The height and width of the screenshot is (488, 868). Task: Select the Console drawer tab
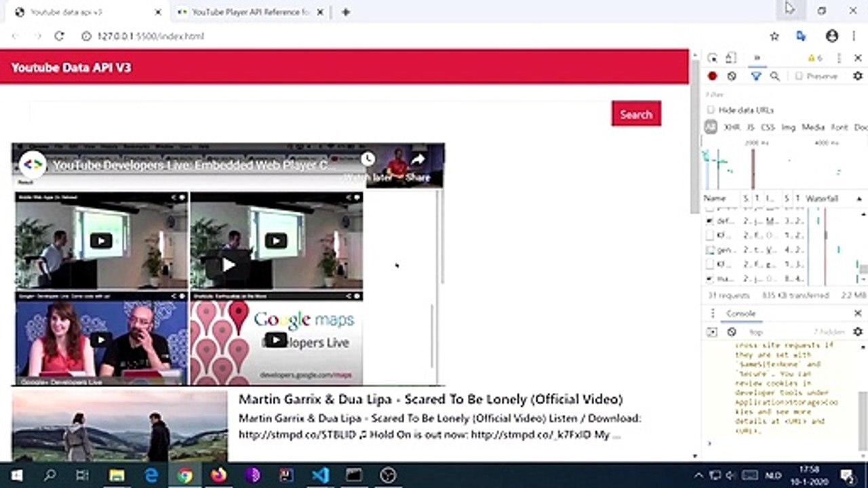pos(741,313)
